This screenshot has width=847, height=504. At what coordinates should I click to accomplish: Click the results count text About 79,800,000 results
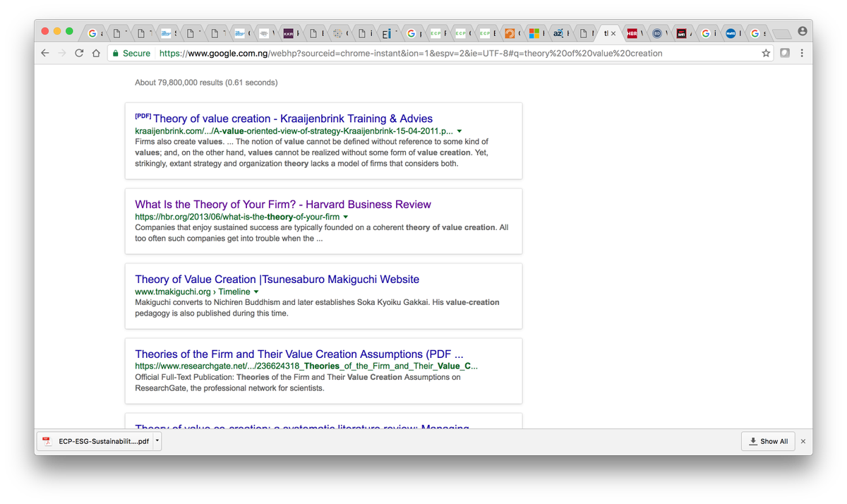206,83
